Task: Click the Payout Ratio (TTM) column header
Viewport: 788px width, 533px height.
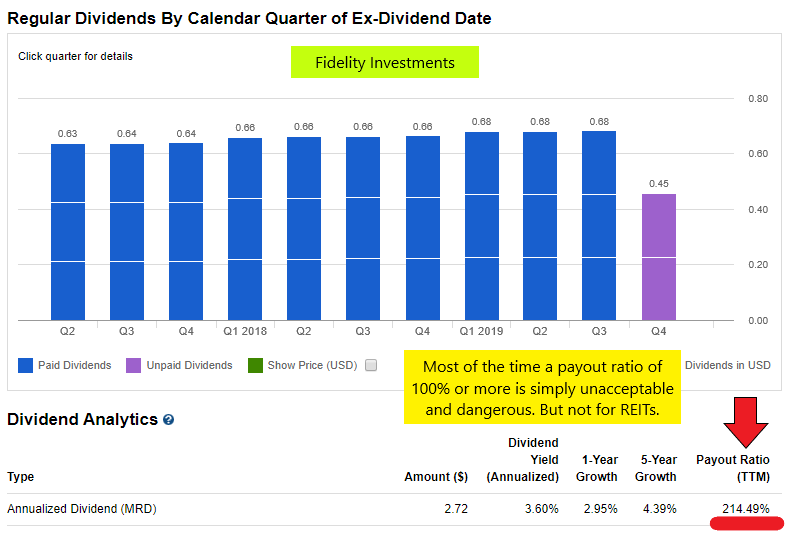Action: coord(732,468)
